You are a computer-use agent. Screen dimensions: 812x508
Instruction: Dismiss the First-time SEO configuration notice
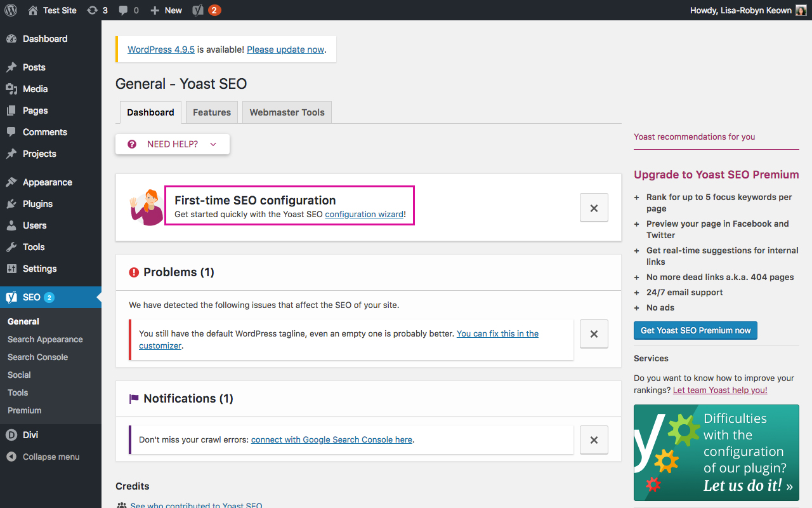tap(594, 208)
